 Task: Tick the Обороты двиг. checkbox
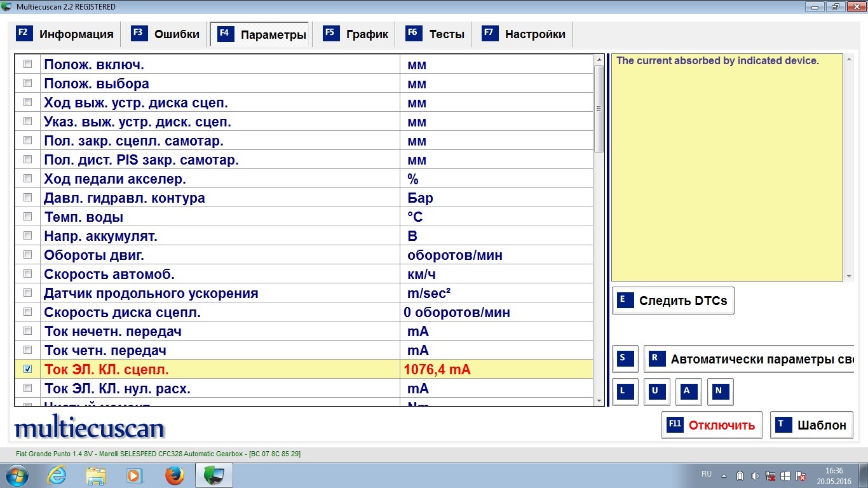pyautogui.click(x=27, y=255)
